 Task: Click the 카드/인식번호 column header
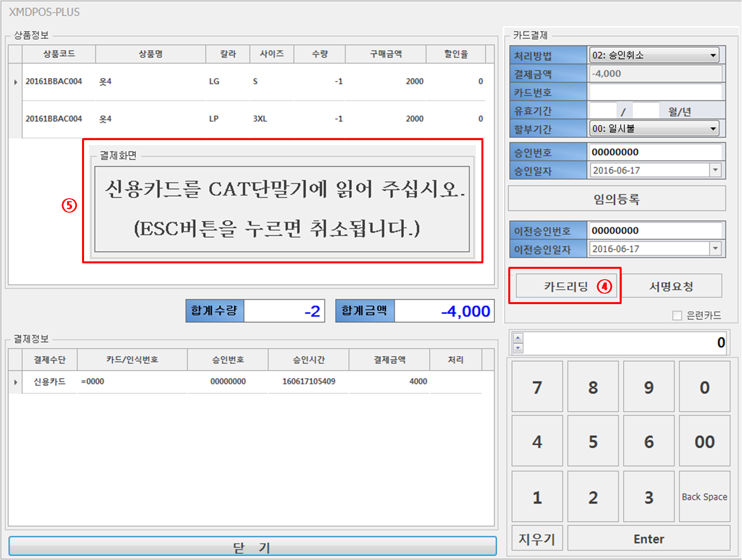pyautogui.click(x=132, y=360)
